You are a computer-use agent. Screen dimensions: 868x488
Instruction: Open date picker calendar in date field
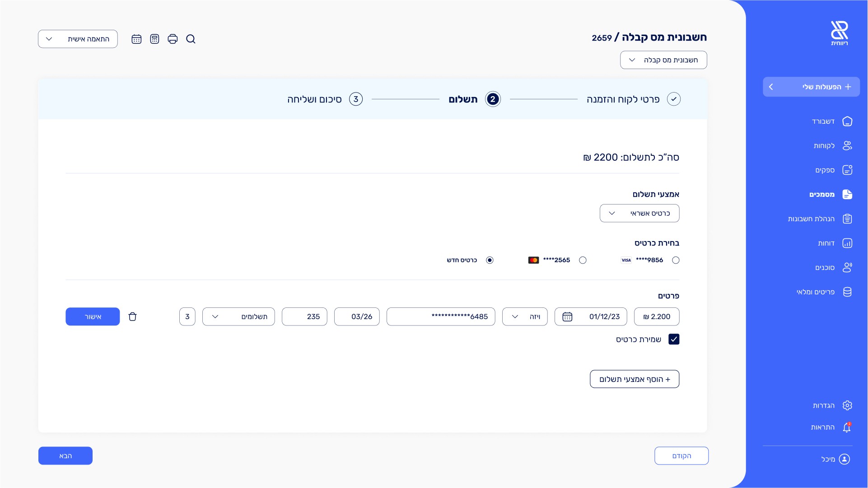tap(567, 317)
